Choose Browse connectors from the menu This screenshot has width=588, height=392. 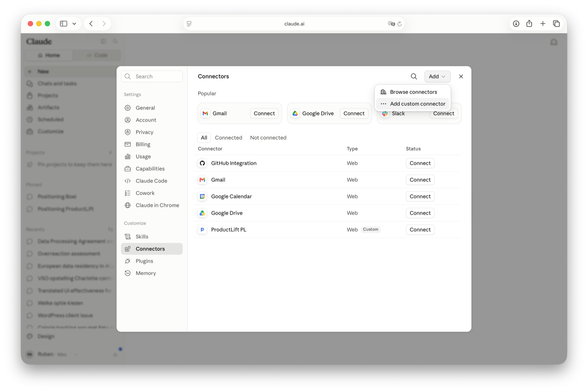[413, 92]
